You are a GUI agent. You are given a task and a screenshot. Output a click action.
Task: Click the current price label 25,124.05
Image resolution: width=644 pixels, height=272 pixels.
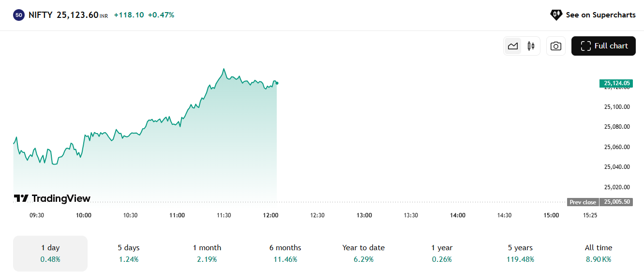(616, 83)
